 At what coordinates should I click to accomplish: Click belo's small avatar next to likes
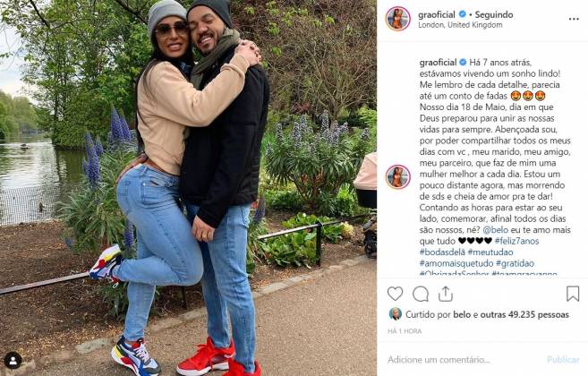(396, 314)
